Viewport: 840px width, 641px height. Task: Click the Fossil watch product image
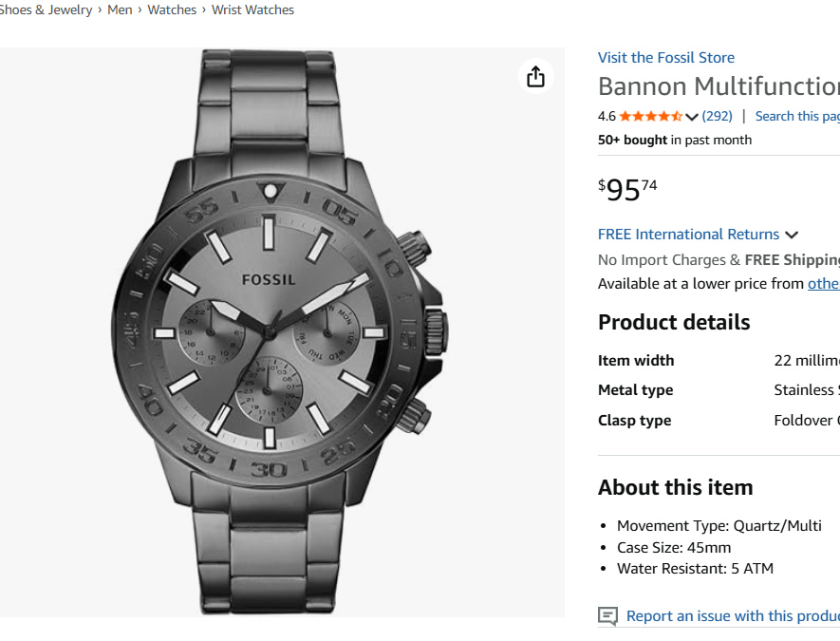[x=280, y=332]
